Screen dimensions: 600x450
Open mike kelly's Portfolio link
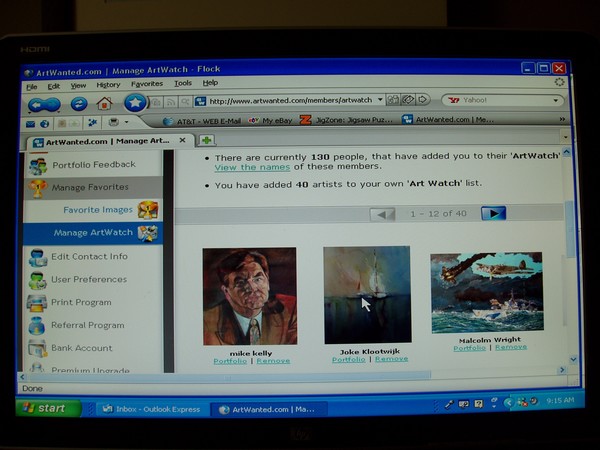click(230, 361)
